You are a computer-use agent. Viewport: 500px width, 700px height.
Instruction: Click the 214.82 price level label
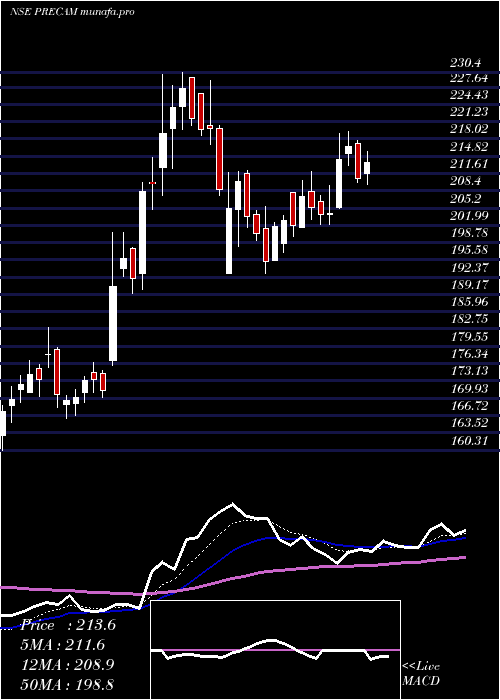pyautogui.click(x=470, y=147)
